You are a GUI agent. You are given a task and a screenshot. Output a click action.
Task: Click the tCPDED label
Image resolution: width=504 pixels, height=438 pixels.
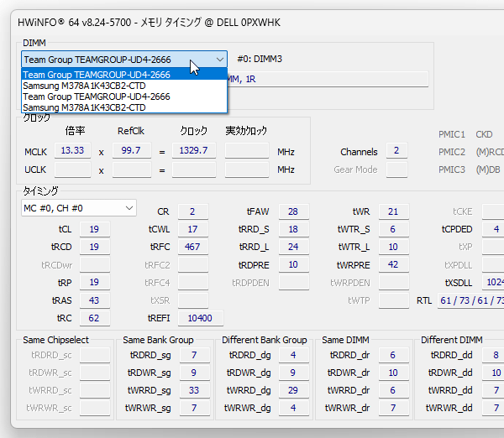point(457,229)
